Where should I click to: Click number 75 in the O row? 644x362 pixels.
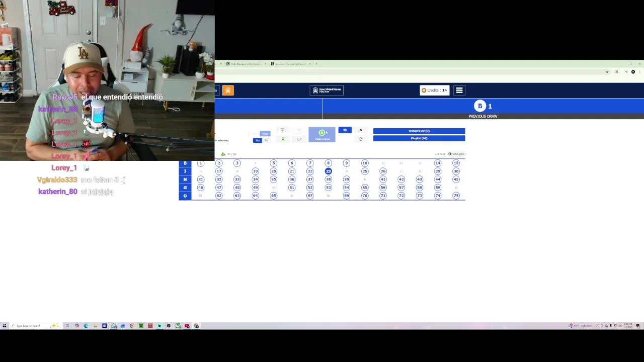[456, 196]
